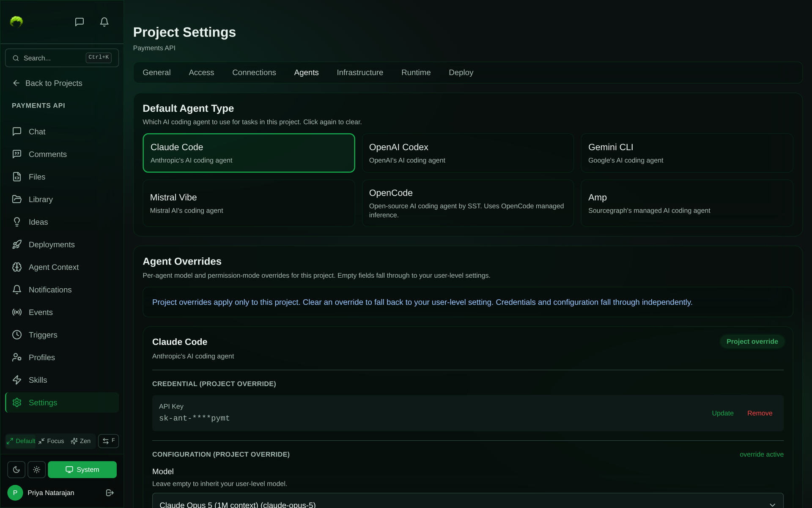Open the Access tab
812x508 pixels.
201,72
